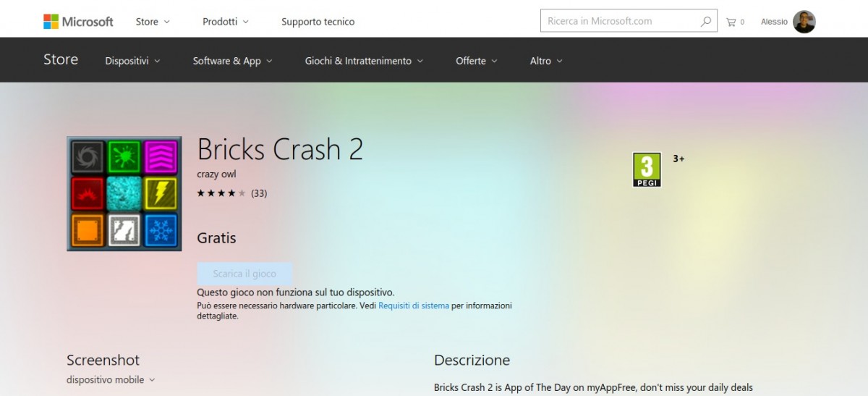Expand Giochi & Intrattenimento menu
The height and width of the screenshot is (396, 868).
coord(364,61)
